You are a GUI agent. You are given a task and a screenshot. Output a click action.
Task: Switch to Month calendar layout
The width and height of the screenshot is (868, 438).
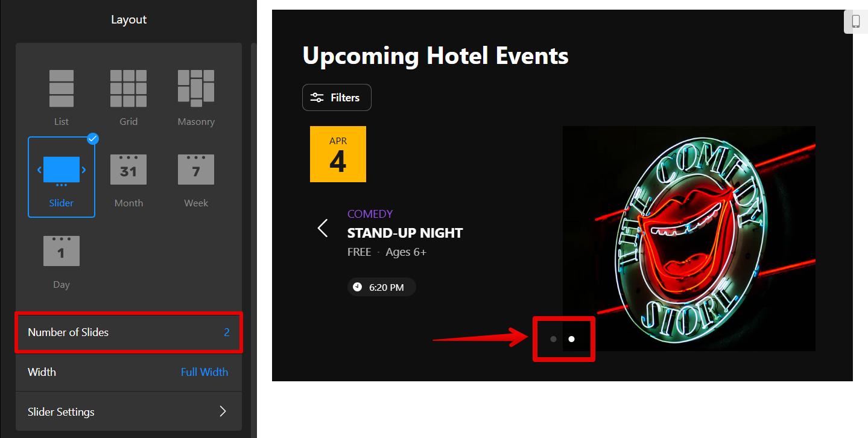pyautogui.click(x=128, y=170)
